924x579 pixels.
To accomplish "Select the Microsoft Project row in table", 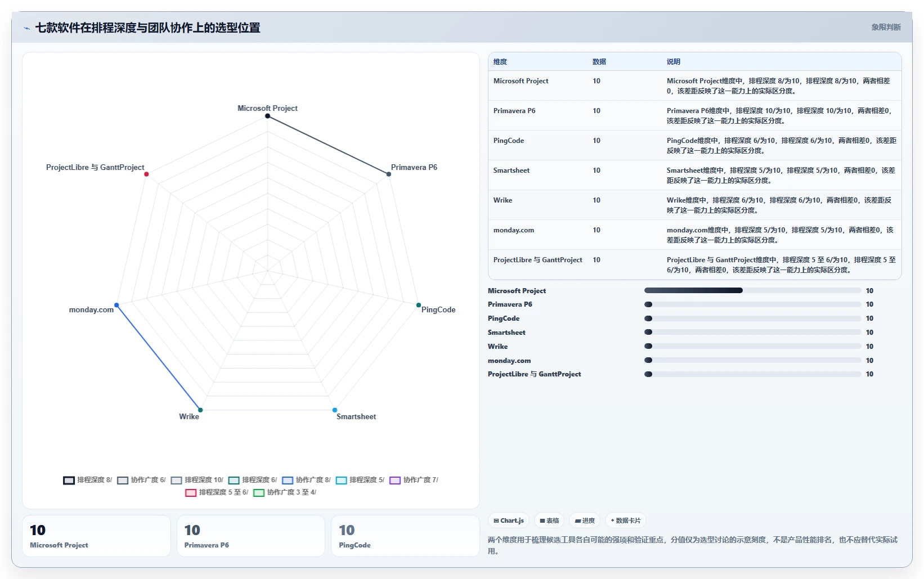I will pos(695,86).
